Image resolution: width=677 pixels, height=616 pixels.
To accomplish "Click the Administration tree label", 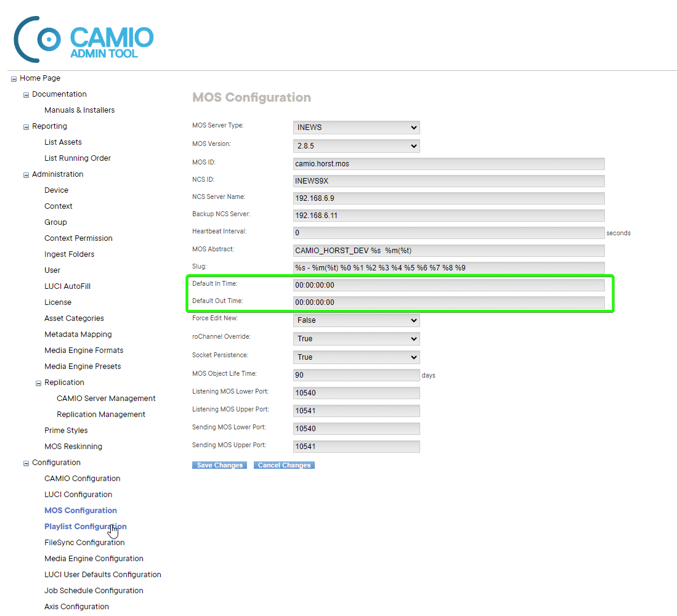I will pos(57,174).
